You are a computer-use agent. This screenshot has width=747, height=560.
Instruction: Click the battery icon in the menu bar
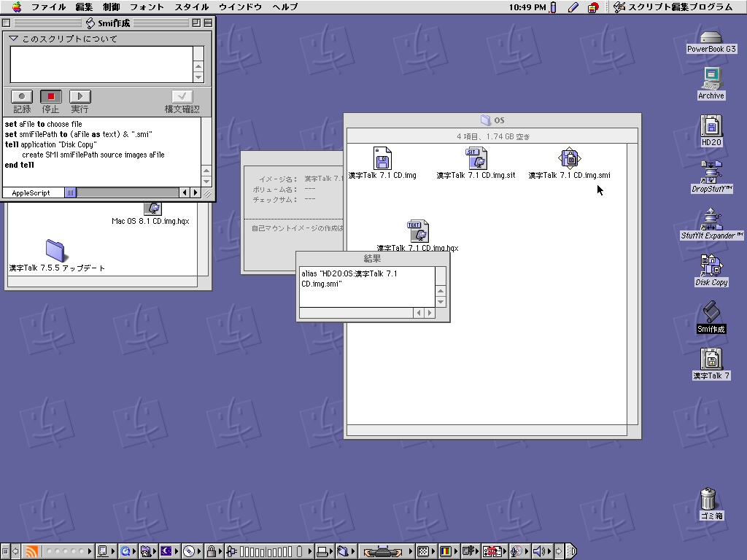pyautogui.click(x=553, y=7)
